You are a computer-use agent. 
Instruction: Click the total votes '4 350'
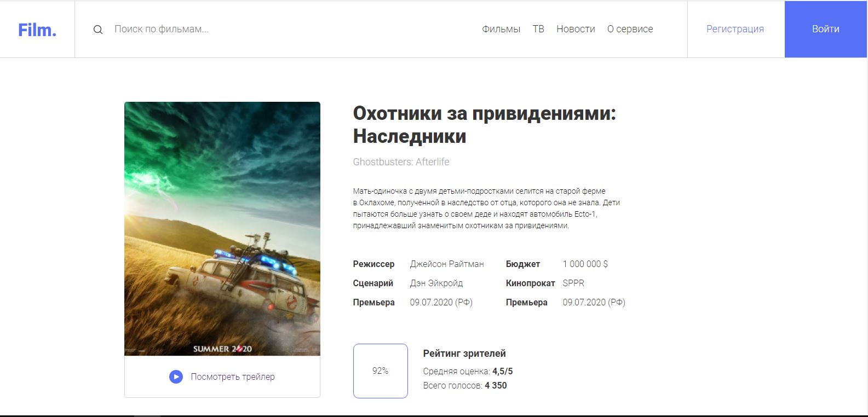[x=496, y=385]
